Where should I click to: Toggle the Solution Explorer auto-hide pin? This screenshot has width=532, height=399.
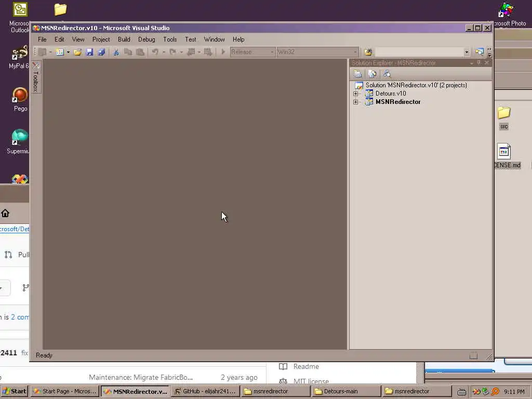479,63
